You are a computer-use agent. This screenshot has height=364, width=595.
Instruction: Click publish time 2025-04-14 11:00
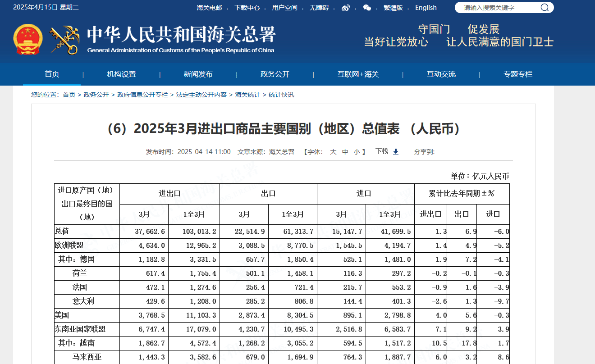click(x=204, y=152)
